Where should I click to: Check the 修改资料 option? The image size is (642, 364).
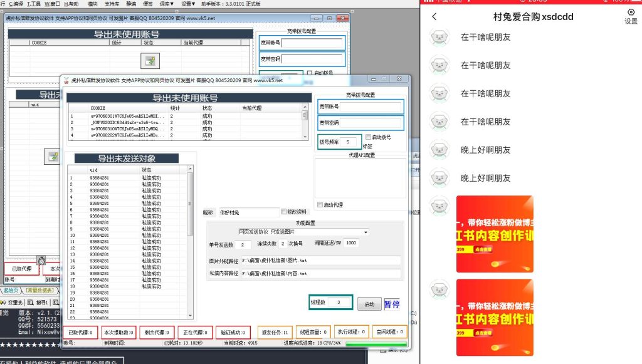pos(283,211)
